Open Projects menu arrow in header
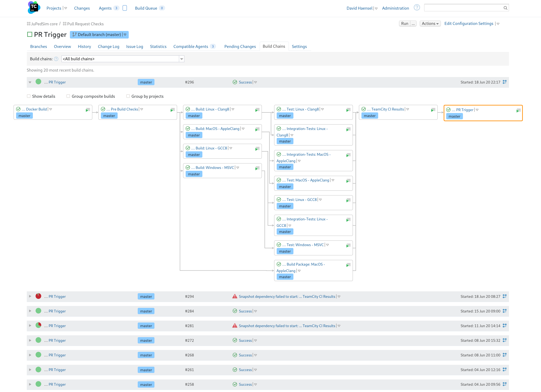 (66, 8)
